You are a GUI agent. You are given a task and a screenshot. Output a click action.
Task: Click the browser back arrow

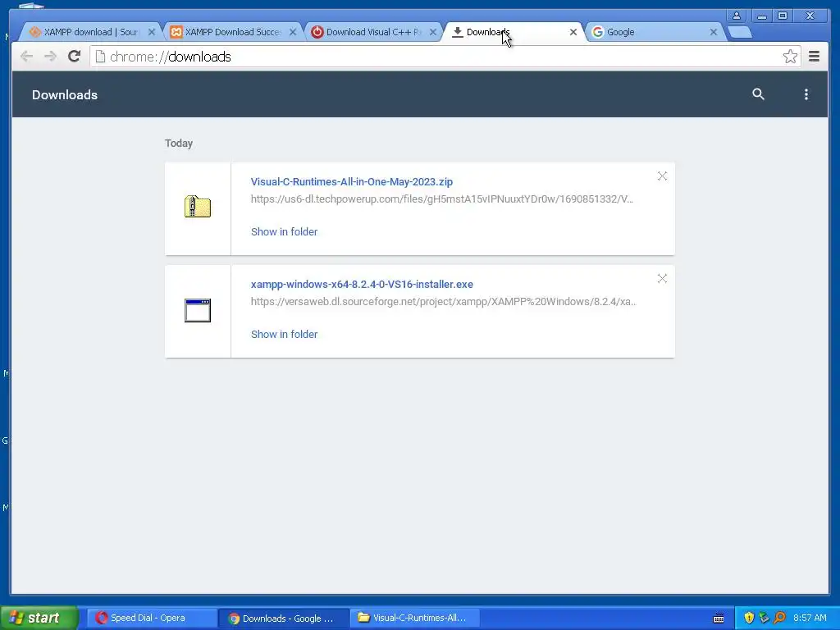[x=26, y=57]
